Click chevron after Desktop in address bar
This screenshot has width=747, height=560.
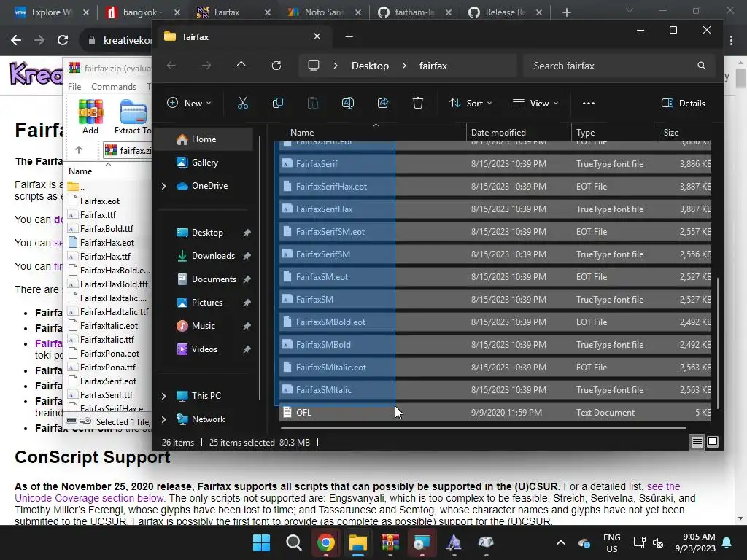coord(404,66)
